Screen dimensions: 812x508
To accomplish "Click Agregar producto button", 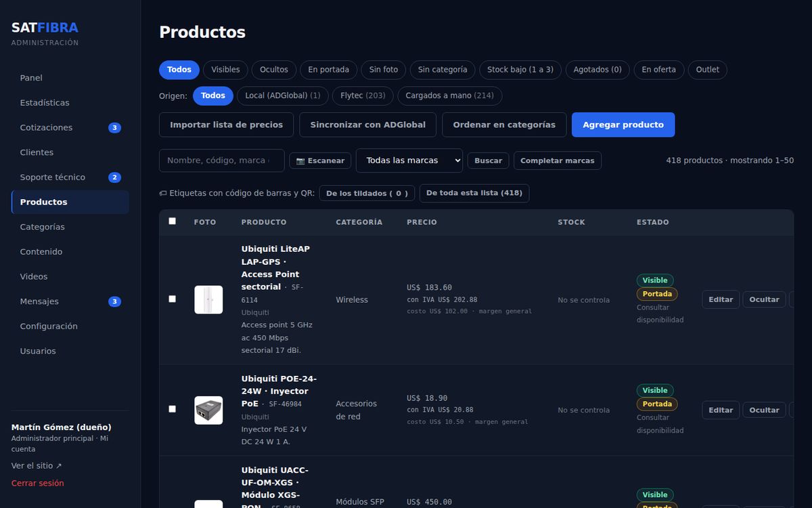I will (x=623, y=125).
